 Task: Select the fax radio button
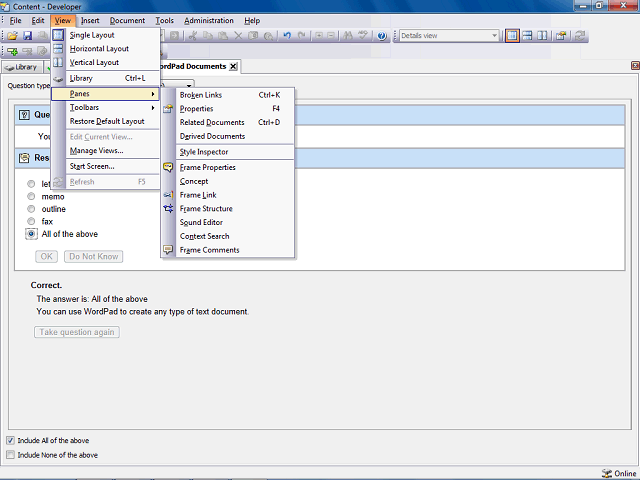[31, 222]
